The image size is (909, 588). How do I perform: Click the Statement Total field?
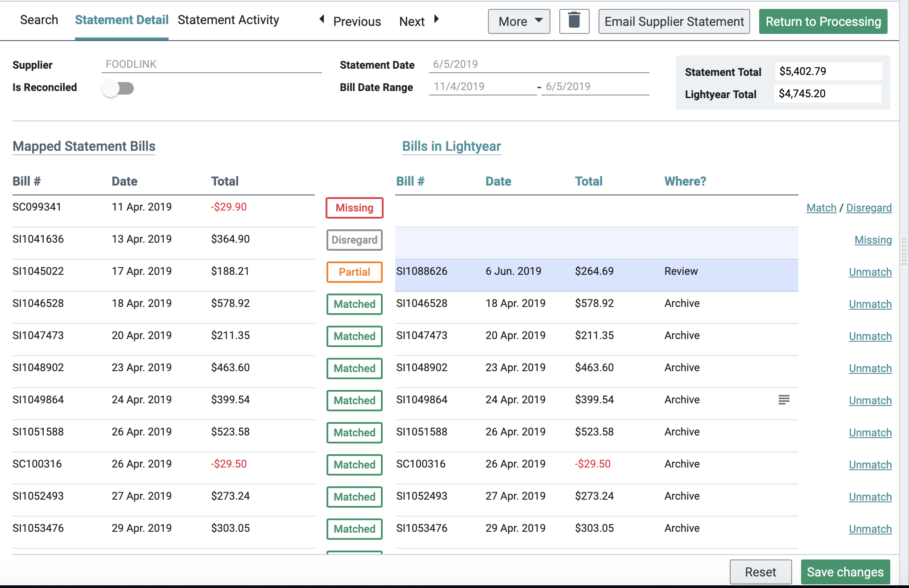click(x=827, y=71)
